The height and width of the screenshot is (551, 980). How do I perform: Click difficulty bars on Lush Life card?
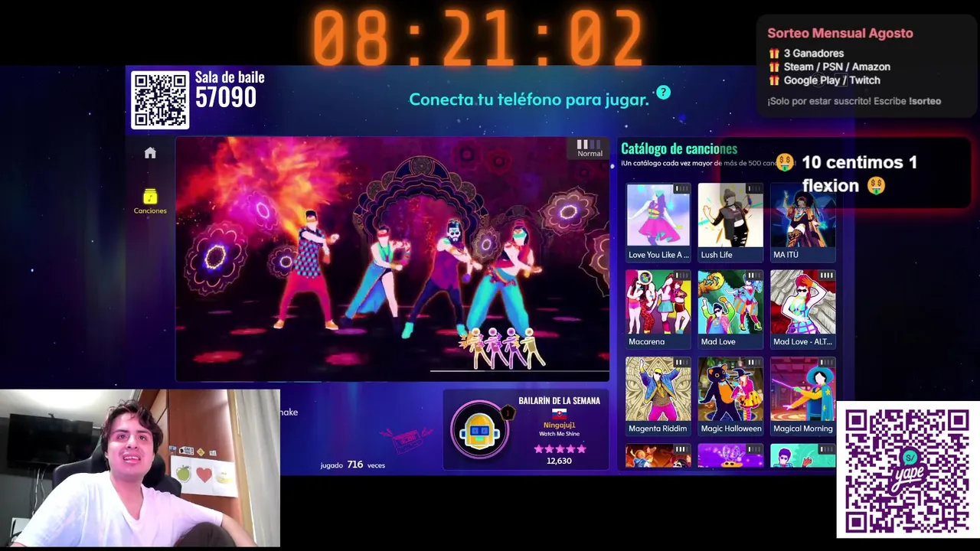[753, 189]
